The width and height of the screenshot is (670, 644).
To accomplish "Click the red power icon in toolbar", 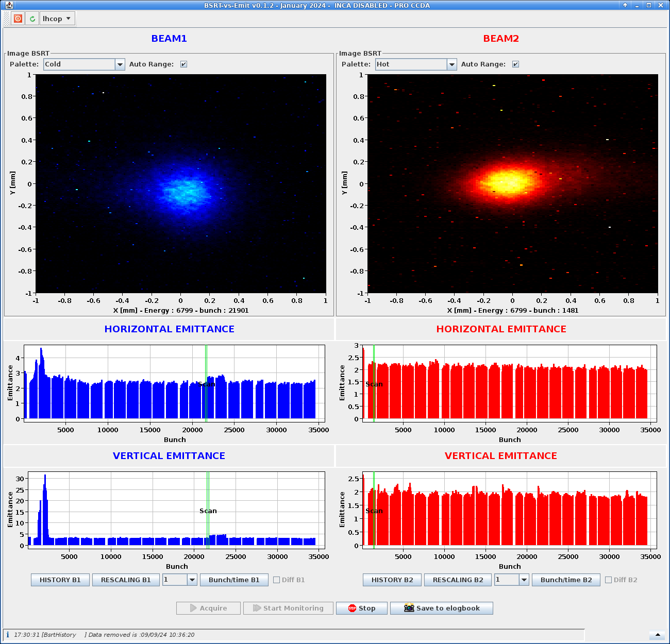I will [18, 19].
